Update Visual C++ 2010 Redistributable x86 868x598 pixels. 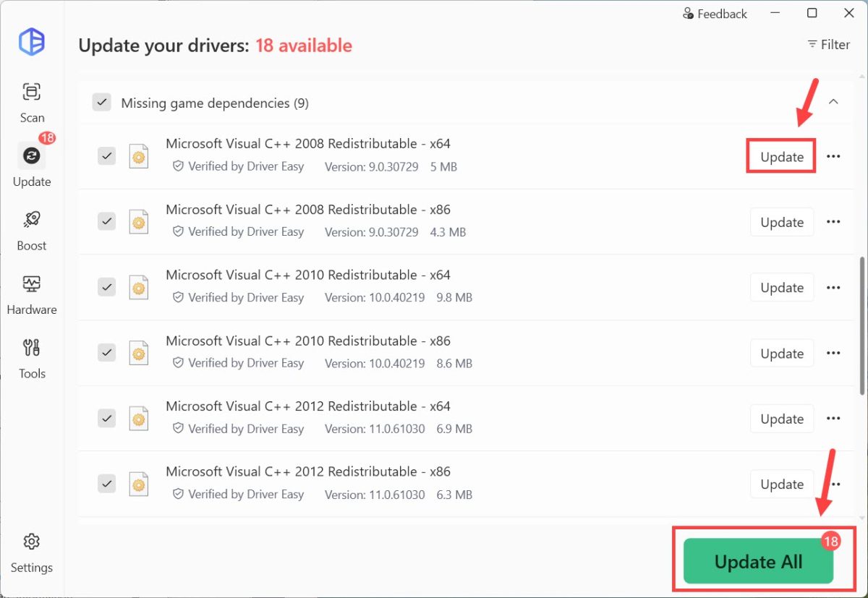(782, 353)
